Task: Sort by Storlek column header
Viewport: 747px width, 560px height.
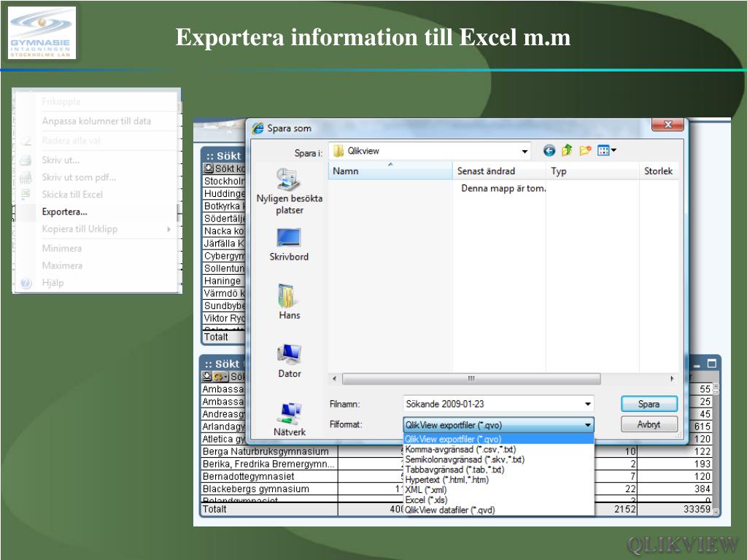Action: 659,171
